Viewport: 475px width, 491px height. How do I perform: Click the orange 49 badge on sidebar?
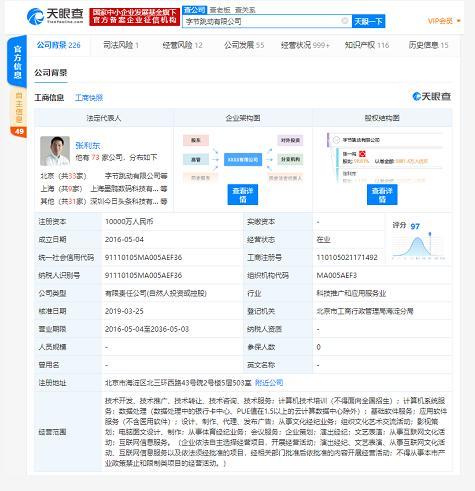tap(18, 131)
